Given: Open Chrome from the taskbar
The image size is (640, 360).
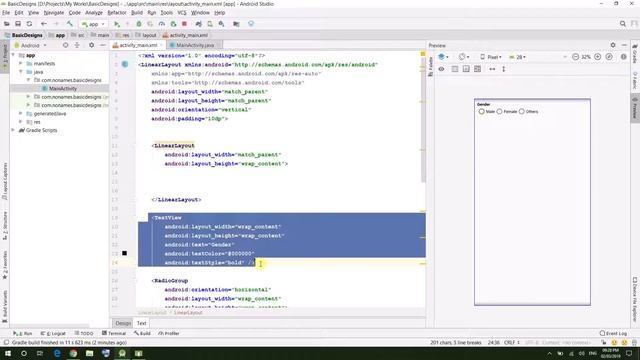Looking at the screenshot, I should [73, 353].
